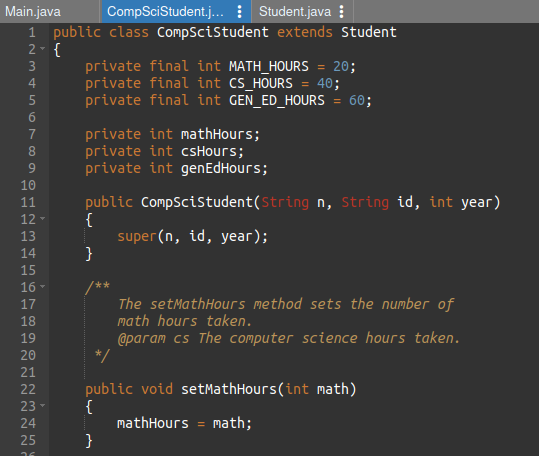Click the value 60 on line 5
539x456 pixels.
pyautogui.click(x=357, y=100)
